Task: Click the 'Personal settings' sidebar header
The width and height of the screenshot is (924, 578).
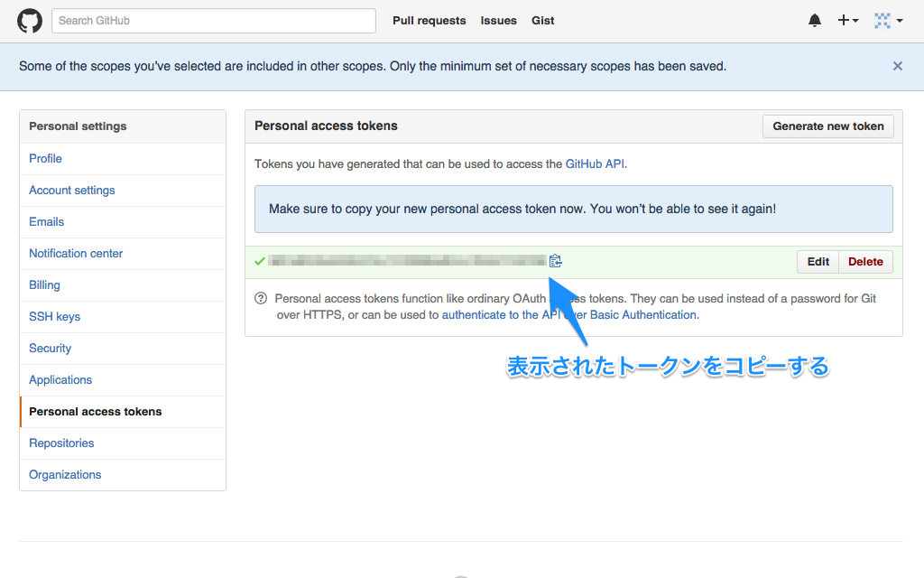Action: 78,126
